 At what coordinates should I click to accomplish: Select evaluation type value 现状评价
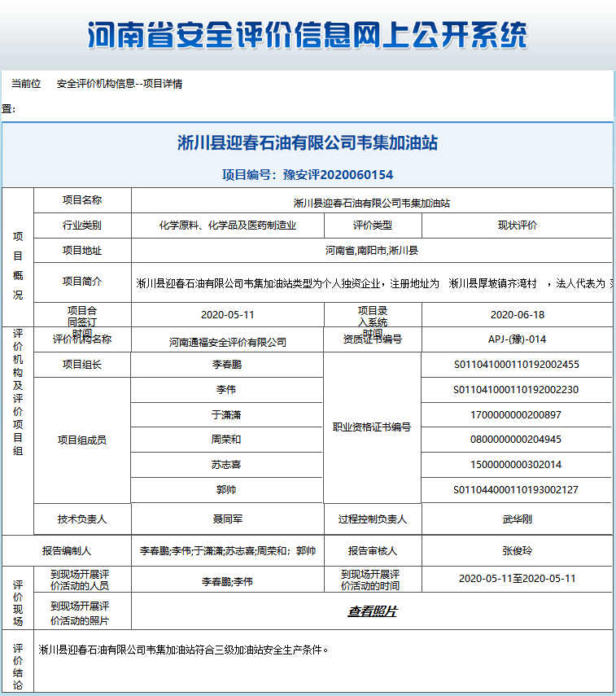pyautogui.click(x=517, y=225)
